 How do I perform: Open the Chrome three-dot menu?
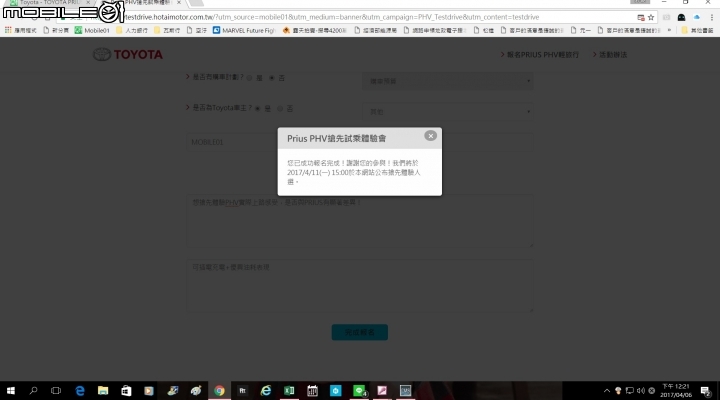pos(712,17)
